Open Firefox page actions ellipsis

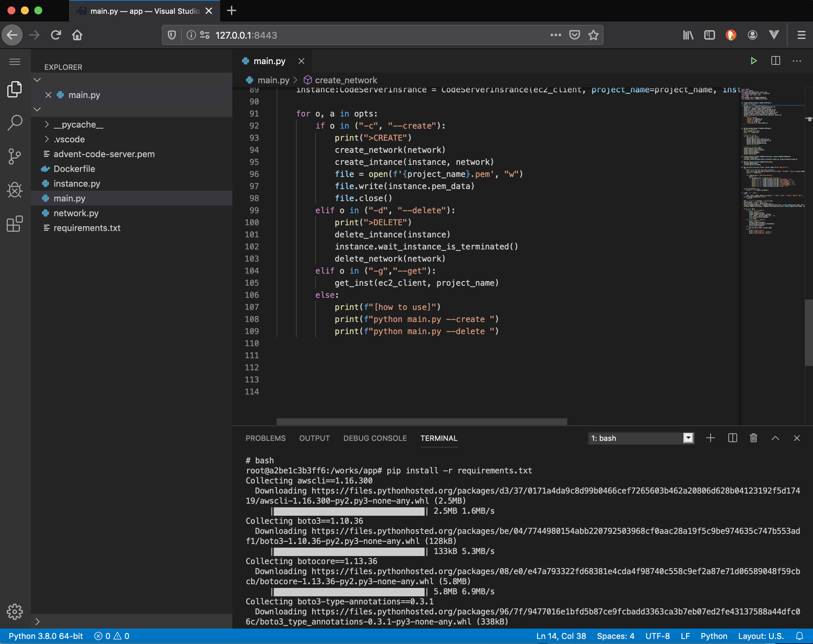coord(556,35)
